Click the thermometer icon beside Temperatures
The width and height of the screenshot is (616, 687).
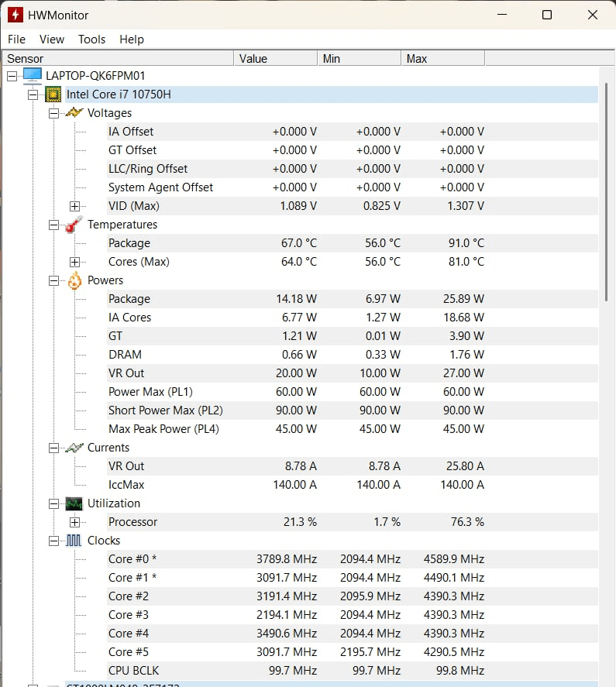tap(74, 224)
